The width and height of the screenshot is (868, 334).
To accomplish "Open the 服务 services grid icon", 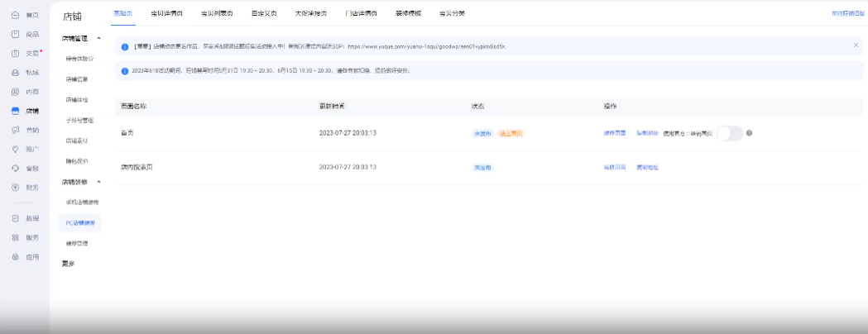I will coord(16,238).
